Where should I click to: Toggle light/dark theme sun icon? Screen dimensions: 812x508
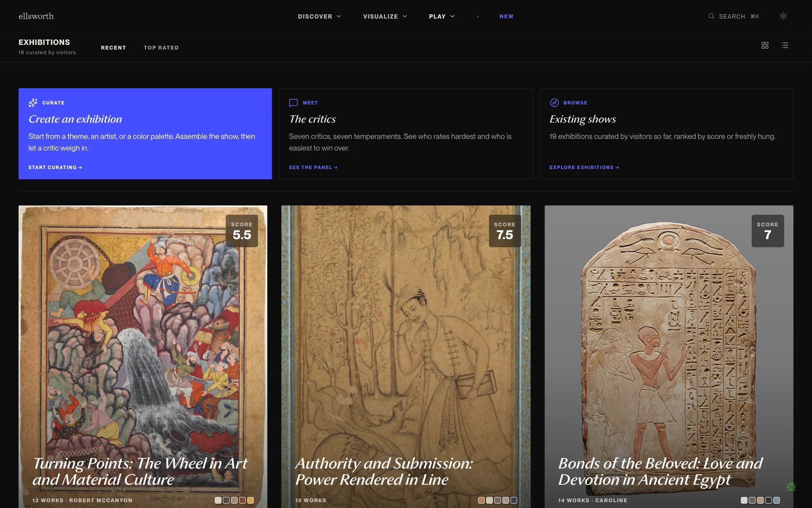(x=783, y=16)
